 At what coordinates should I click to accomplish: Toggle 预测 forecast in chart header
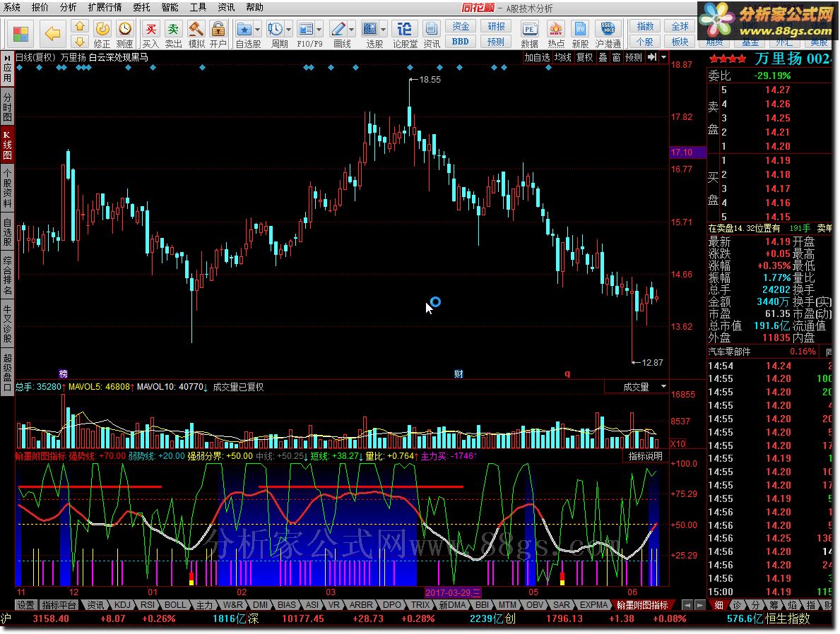pos(634,57)
